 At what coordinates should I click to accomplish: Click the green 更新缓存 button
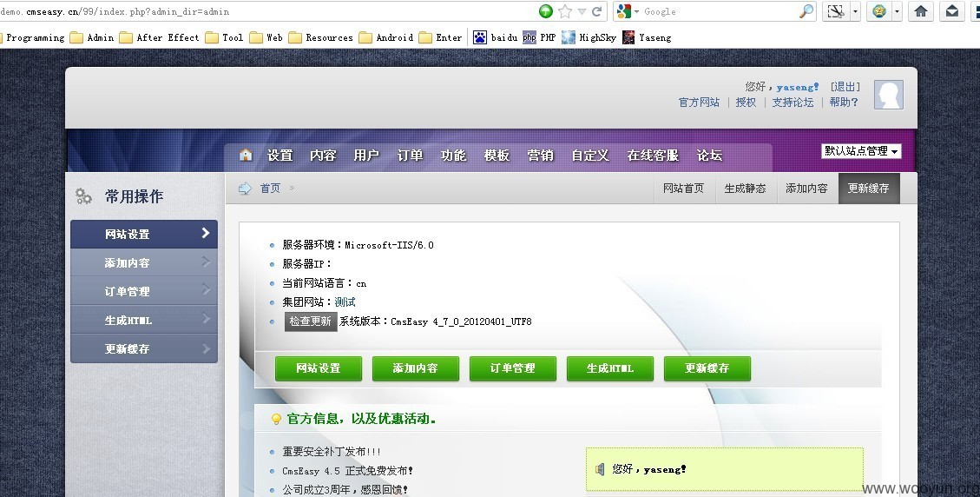click(x=707, y=368)
